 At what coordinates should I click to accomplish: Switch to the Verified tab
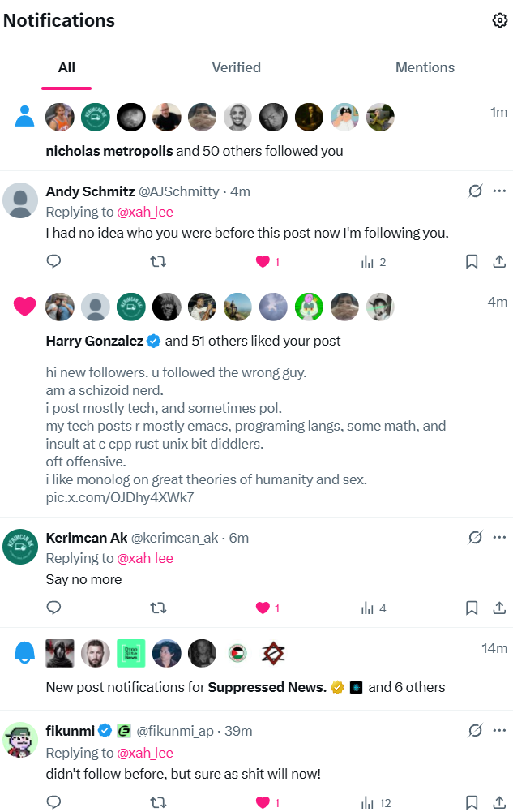tap(236, 67)
